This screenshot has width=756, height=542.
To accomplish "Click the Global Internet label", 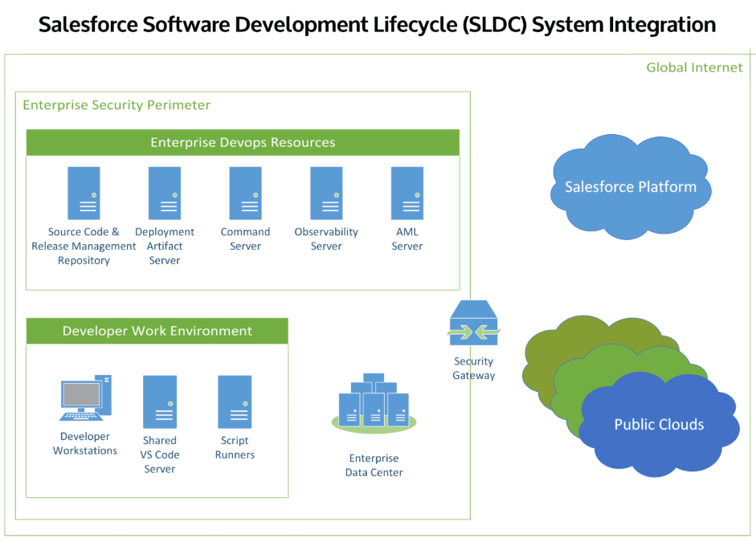I will point(694,67).
